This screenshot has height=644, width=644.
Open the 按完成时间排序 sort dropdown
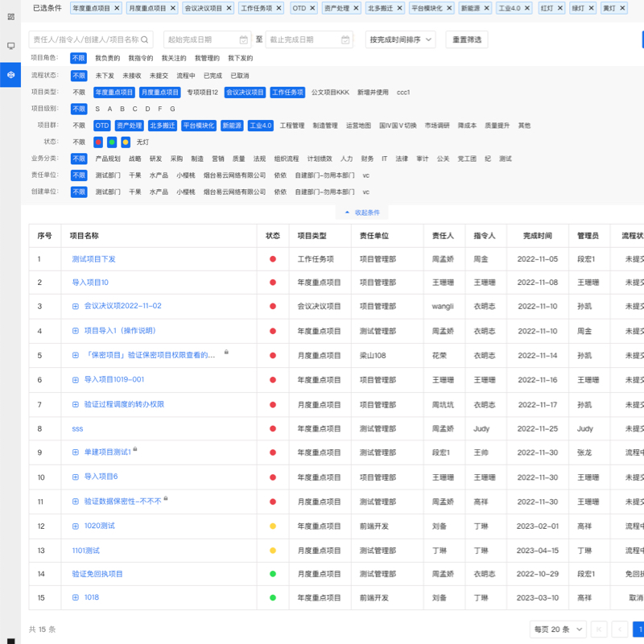point(400,39)
